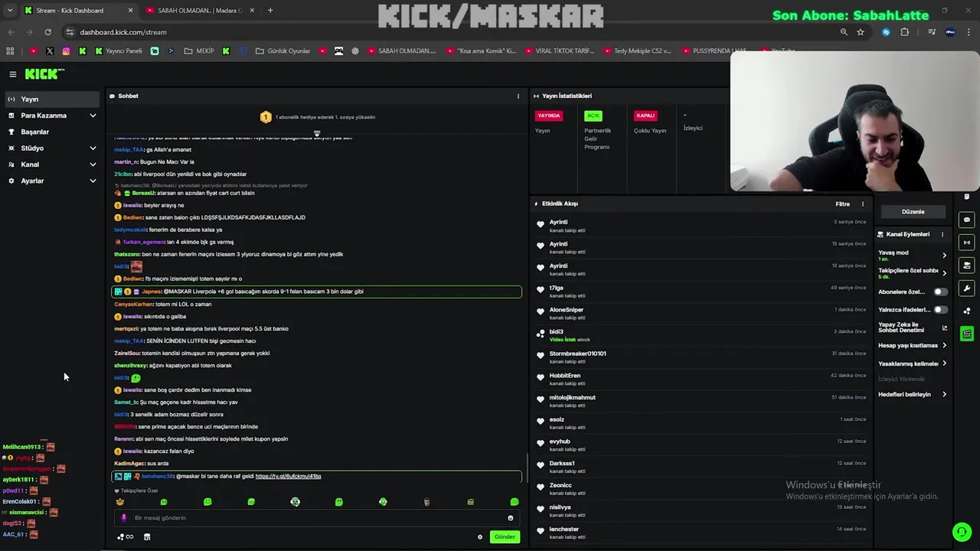Viewport: 980px width, 551px height.
Task: Click the AÇIK partner program badge
Action: pos(593,116)
